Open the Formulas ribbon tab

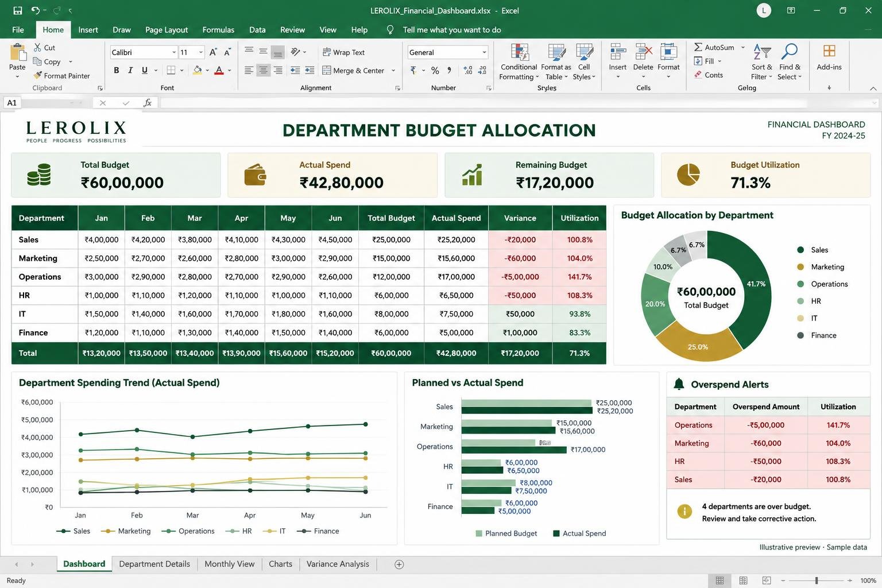pos(218,30)
